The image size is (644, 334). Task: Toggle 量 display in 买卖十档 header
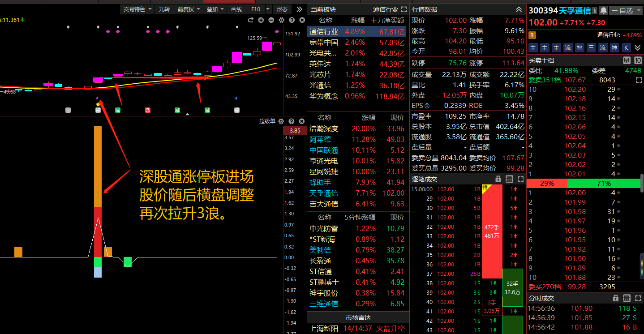[x=627, y=60]
